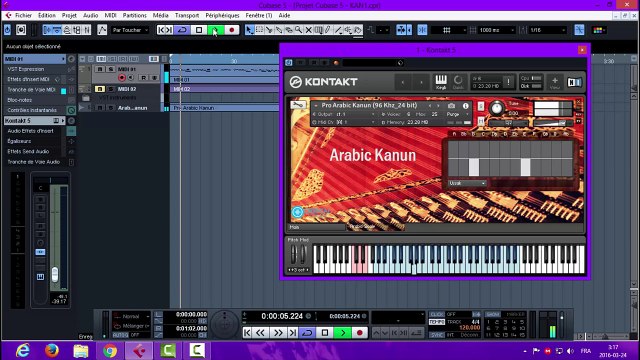Toggle Mute on MIDI 01 track
640x360 pixels.
coord(100,69)
